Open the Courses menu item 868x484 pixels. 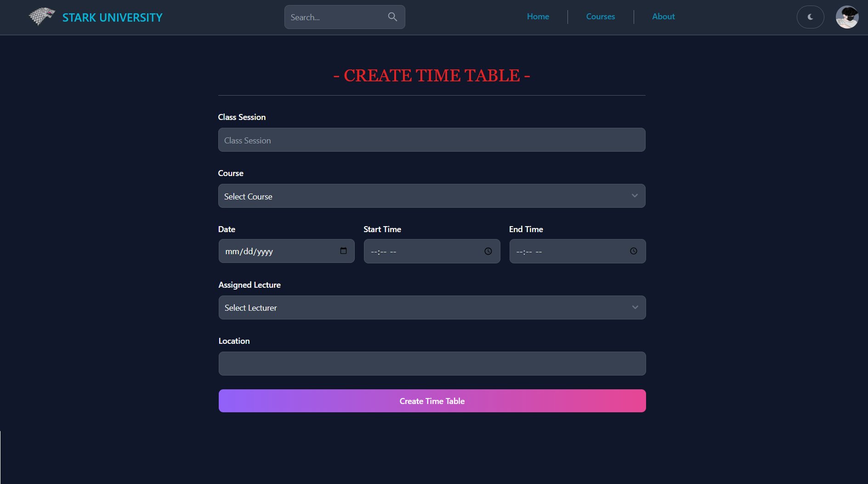tap(600, 17)
